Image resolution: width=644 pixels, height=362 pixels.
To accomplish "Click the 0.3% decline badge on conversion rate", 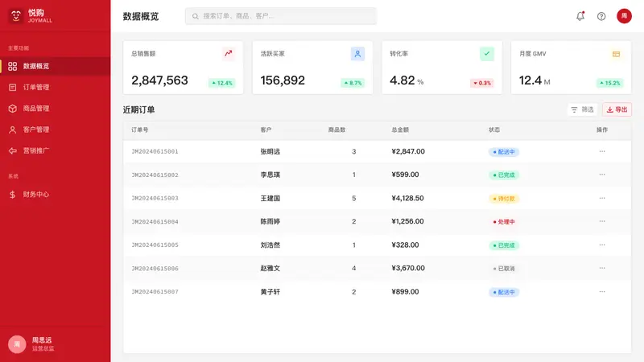I will coord(481,83).
